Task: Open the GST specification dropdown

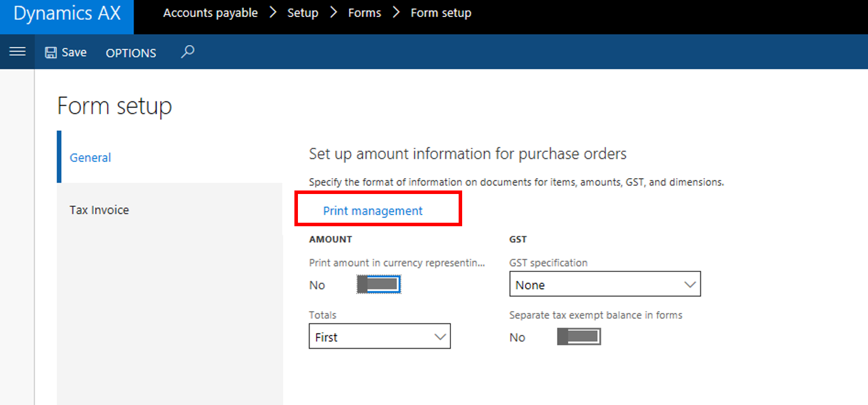Action: (x=605, y=284)
